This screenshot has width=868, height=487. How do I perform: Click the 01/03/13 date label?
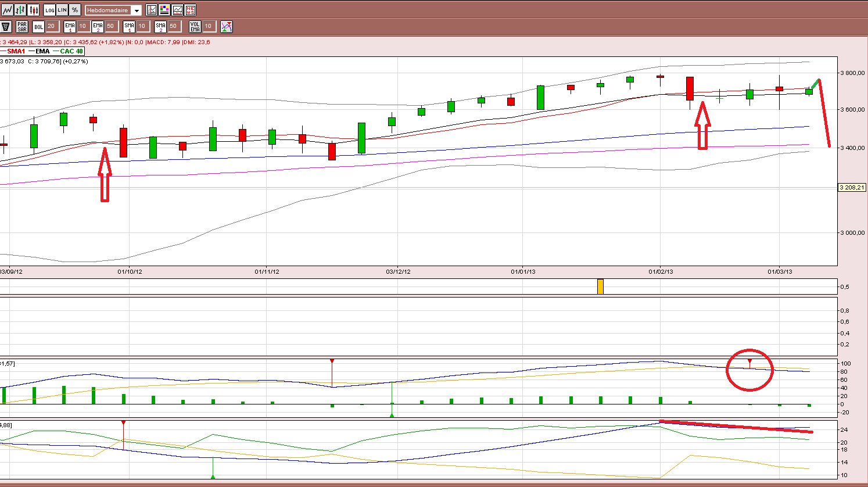tap(780, 271)
